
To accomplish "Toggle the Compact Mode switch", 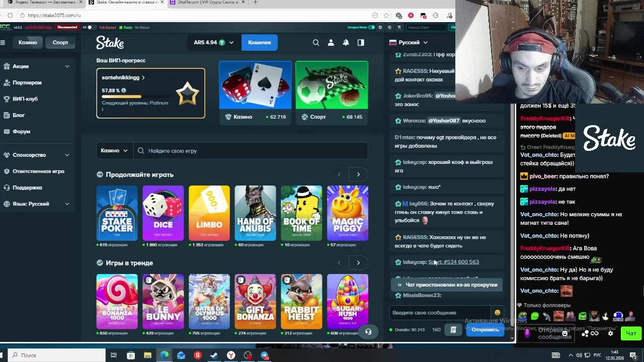I will [371, 27].
